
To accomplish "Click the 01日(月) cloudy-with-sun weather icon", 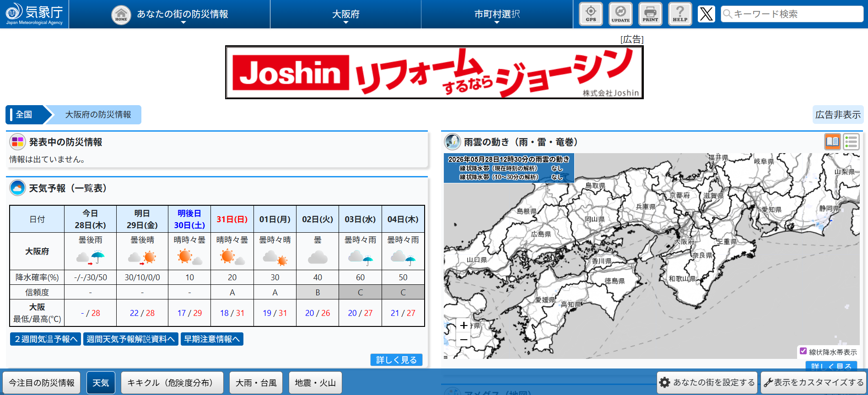I will pyautogui.click(x=275, y=258).
